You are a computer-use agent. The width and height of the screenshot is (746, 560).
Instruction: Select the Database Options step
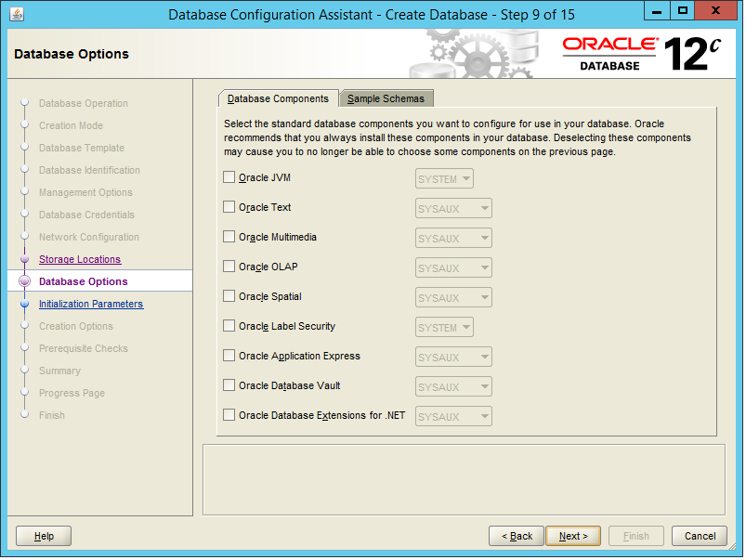(x=84, y=281)
